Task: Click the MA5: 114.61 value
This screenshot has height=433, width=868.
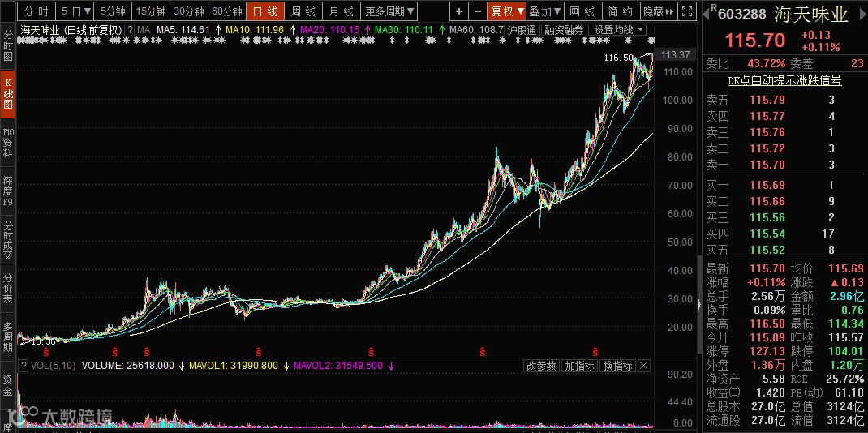Action: pos(183,30)
